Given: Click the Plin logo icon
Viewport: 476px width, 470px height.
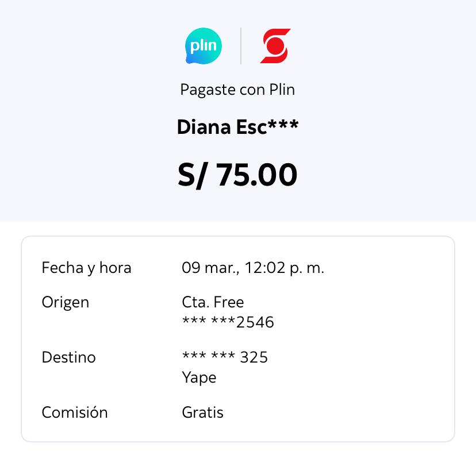Looking at the screenshot, I should tap(204, 46).
